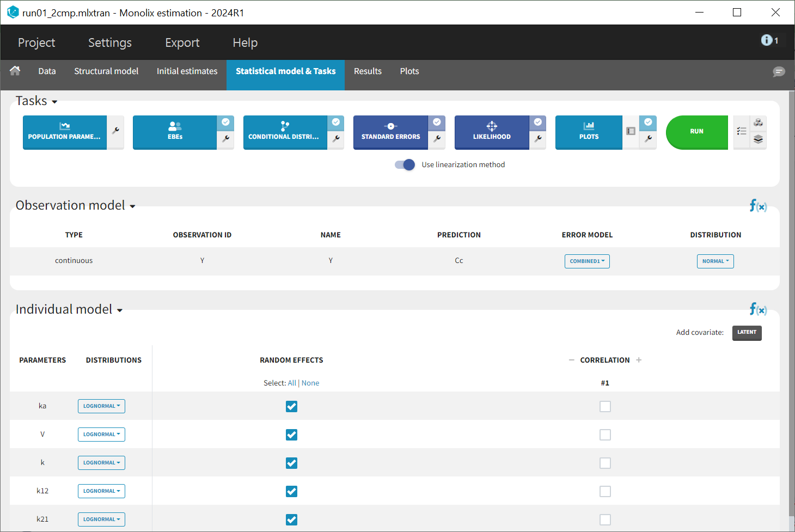The height and width of the screenshot is (532, 795).
Task: Open the NORMAL distribution dropdown
Action: click(715, 261)
